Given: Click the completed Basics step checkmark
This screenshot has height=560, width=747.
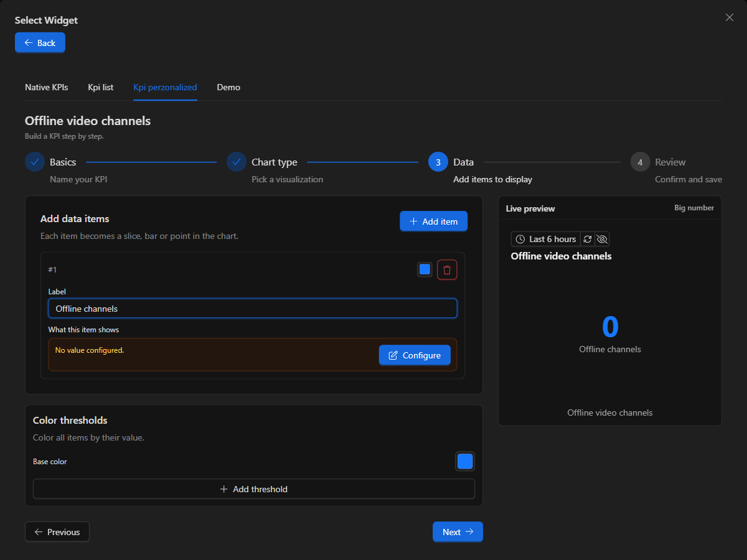Looking at the screenshot, I should [35, 162].
